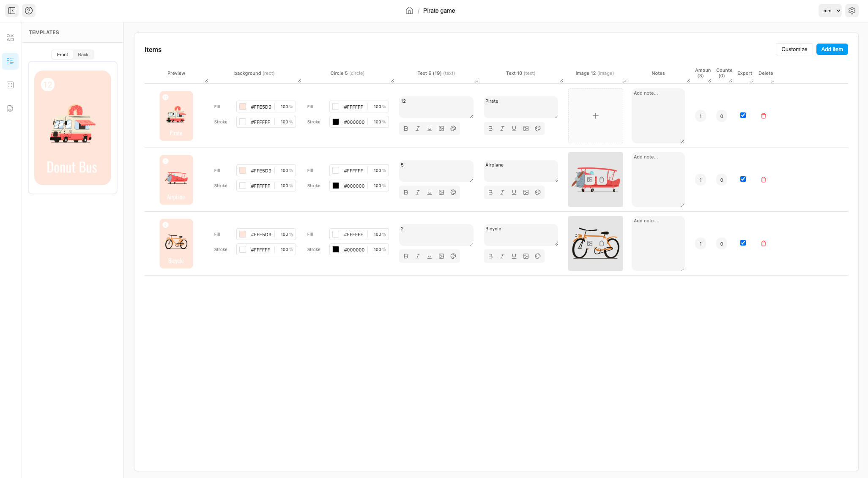
Task: Delete the Airplane item with trash icon
Action: tap(764, 180)
